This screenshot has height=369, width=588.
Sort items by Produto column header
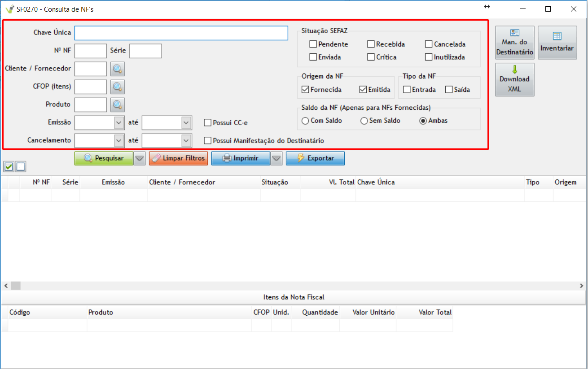169,313
